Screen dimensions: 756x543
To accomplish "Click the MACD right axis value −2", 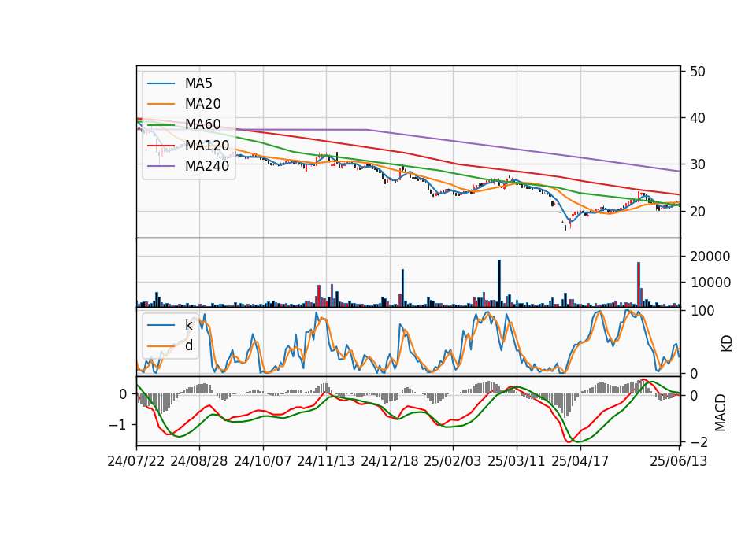I will 699,441.
